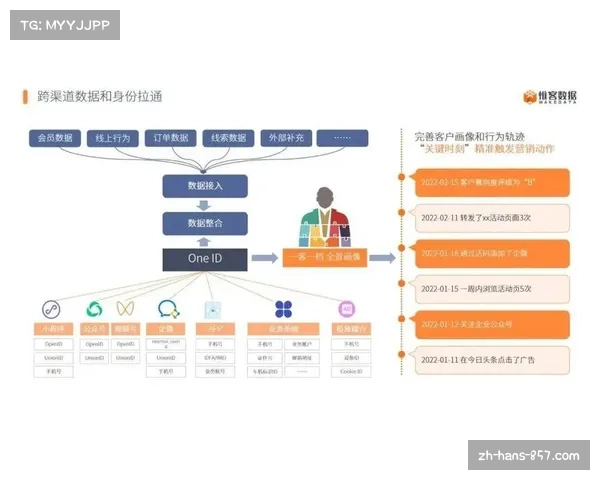
Task: Click the purple AD media icon
Action: pyautogui.click(x=347, y=309)
